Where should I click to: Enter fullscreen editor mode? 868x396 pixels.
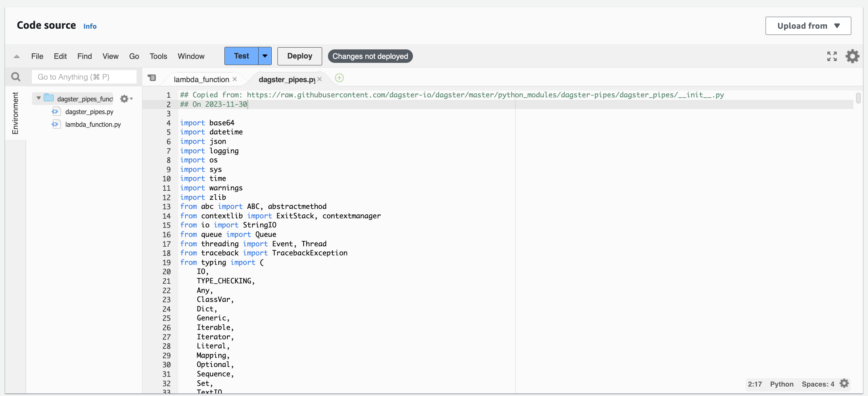pos(831,56)
